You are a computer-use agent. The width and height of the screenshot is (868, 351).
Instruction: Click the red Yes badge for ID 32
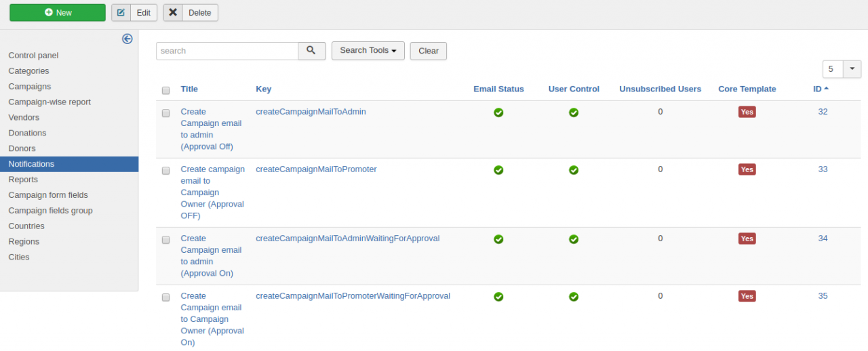click(747, 112)
